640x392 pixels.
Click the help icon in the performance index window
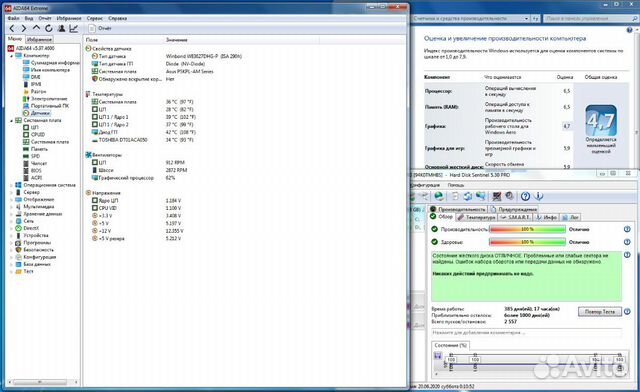tap(630, 30)
